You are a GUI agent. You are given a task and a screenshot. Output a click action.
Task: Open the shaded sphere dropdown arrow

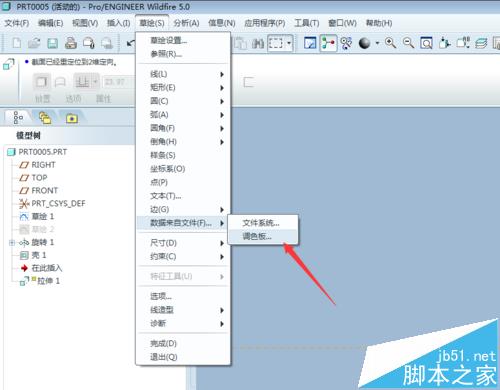pyautogui.click(x=377, y=43)
